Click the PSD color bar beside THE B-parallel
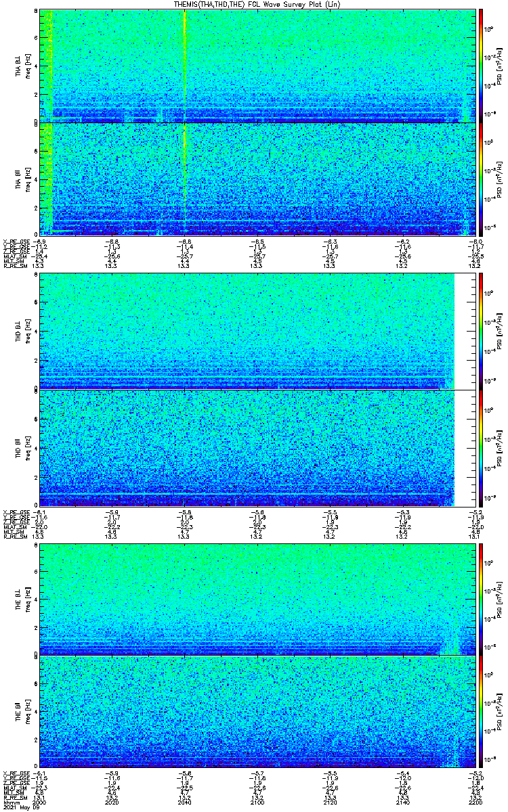 pyautogui.click(x=482, y=713)
